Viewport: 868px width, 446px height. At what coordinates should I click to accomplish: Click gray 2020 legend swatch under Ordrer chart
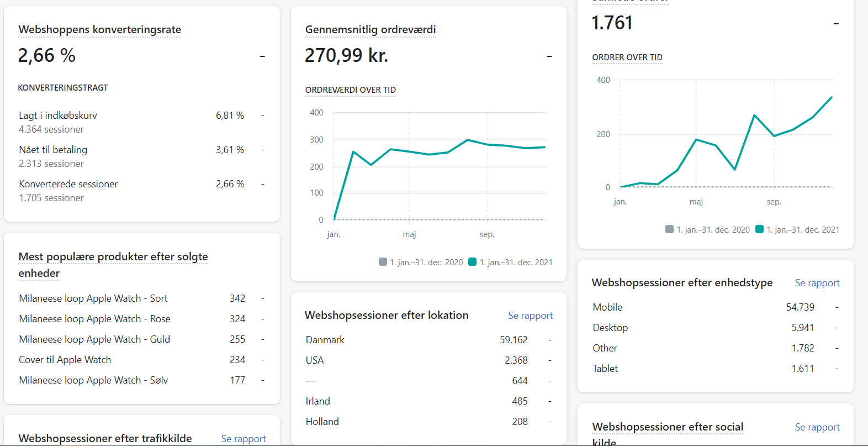(x=669, y=229)
